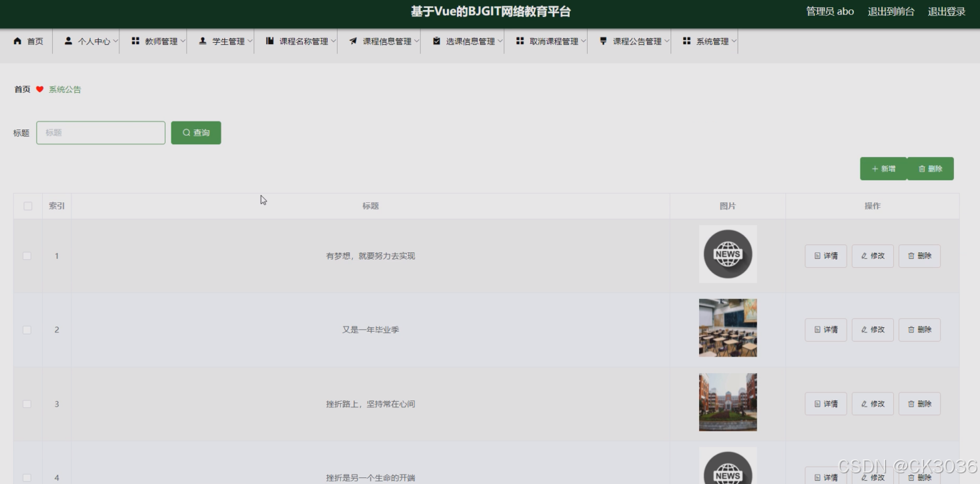Click 退出登录 in the header
980x484 pixels.
pyautogui.click(x=947, y=11)
